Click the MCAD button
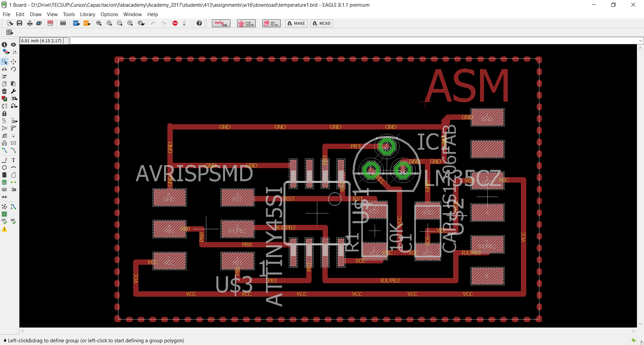Screen dimensions: 644x345 [322, 23]
